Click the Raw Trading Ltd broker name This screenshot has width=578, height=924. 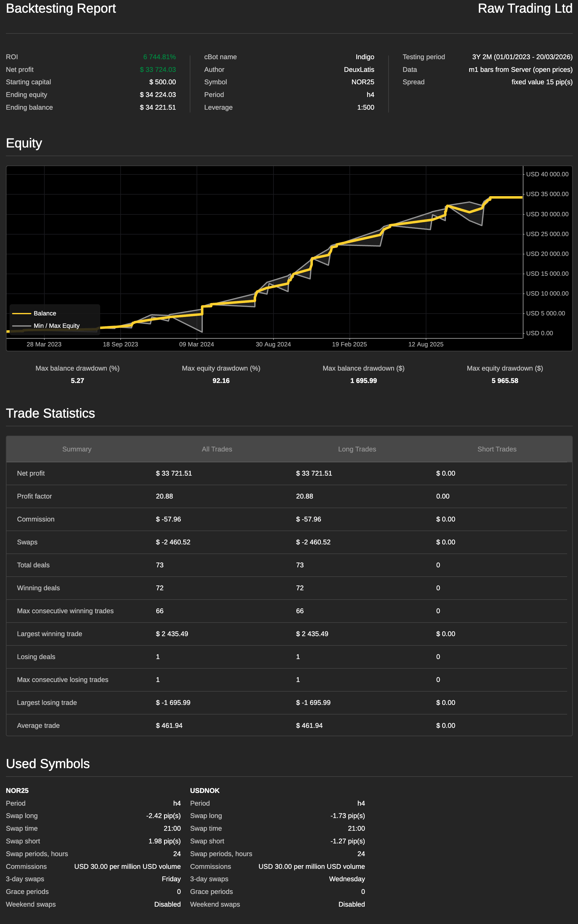(524, 8)
